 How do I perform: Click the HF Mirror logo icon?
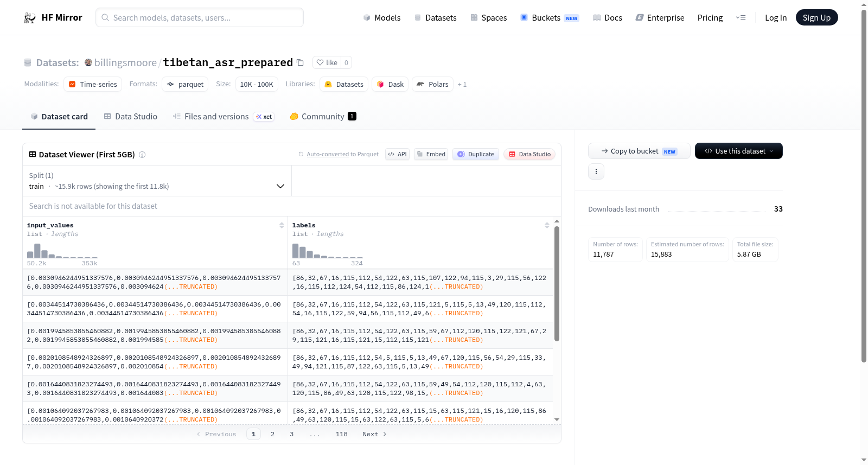coord(30,18)
